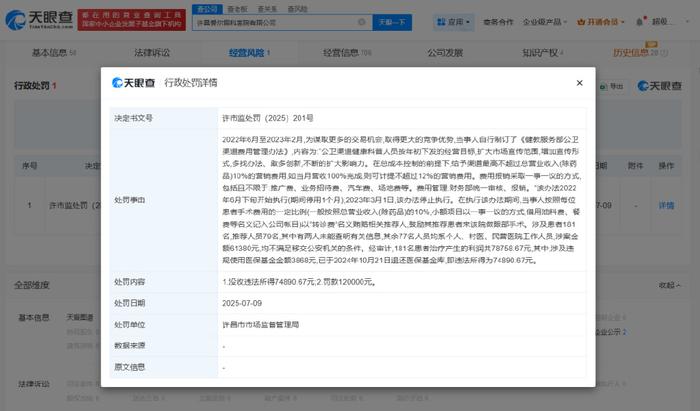This screenshot has width=700, height=411.
Task: Switch to the 经营信息 tab
Action: (x=347, y=53)
